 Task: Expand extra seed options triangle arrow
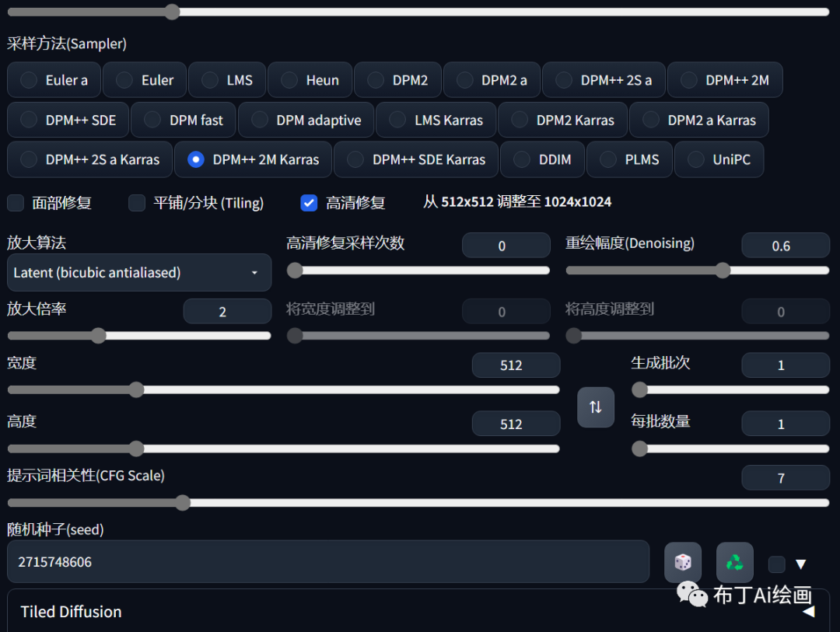pyautogui.click(x=800, y=564)
